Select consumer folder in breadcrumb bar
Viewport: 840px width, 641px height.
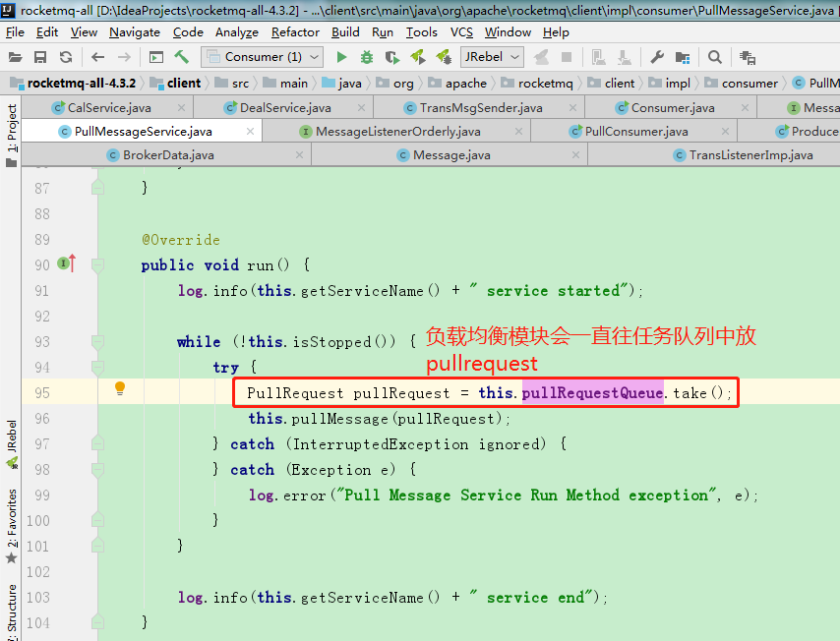(x=741, y=83)
